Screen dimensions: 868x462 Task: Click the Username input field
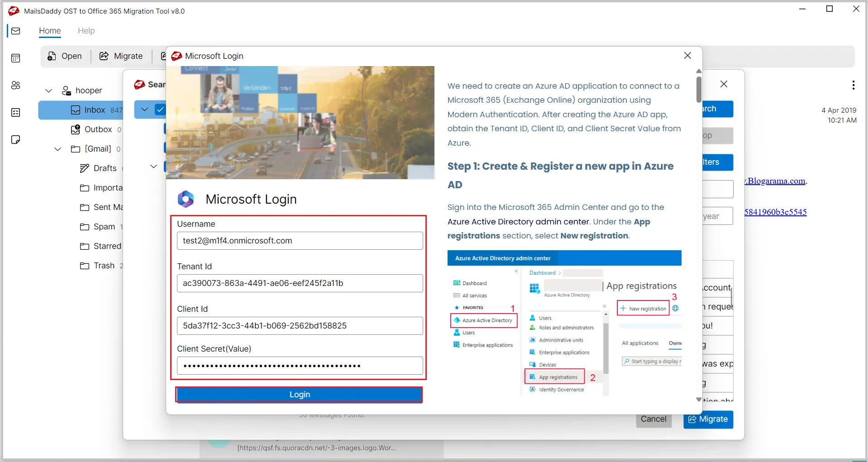[300, 241]
